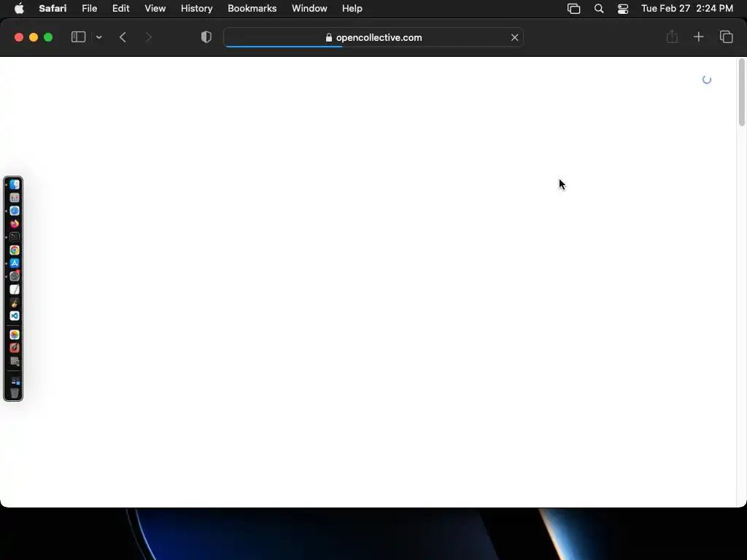Open Finder from the dock
The width and height of the screenshot is (747, 560).
(15, 184)
